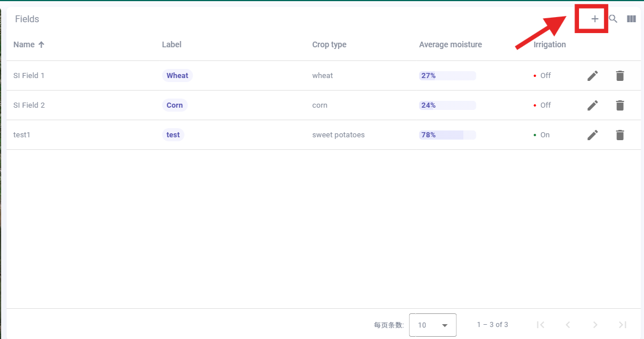Click the 78% moisture progress bar
This screenshot has height=339, width=644.
tap(447, 135)
